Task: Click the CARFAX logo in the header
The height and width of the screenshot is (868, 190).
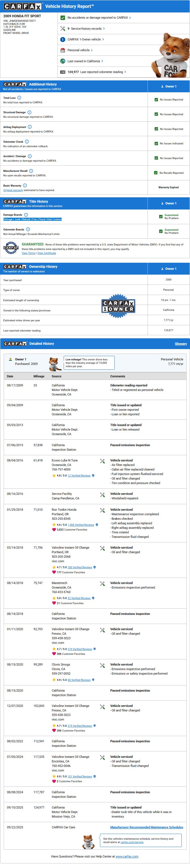Action: tap(23, 7)
